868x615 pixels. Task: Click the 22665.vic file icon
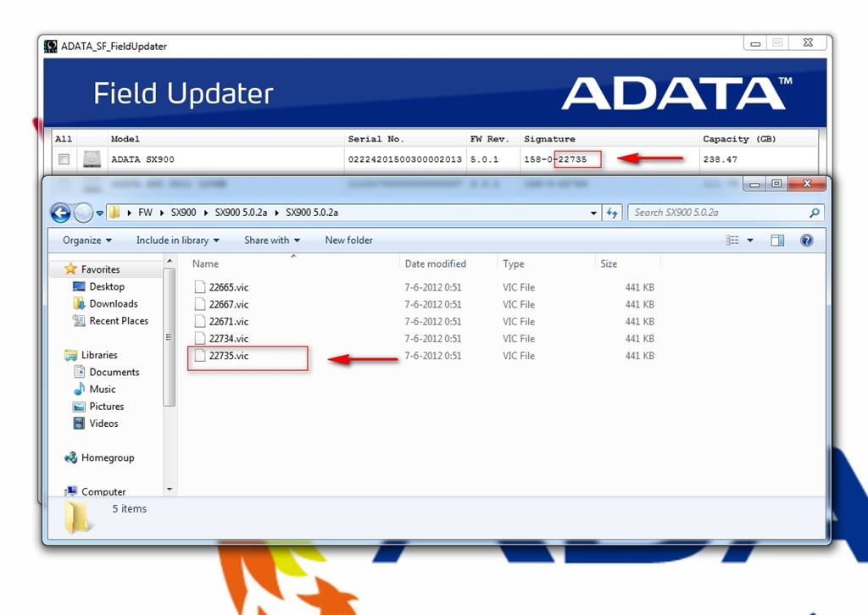click(x=200, y=287)
